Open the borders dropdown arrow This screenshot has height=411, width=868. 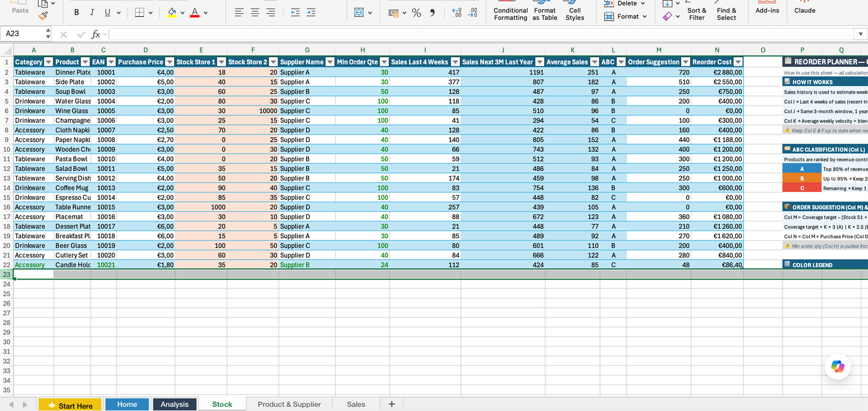click(x=150, y=13)
